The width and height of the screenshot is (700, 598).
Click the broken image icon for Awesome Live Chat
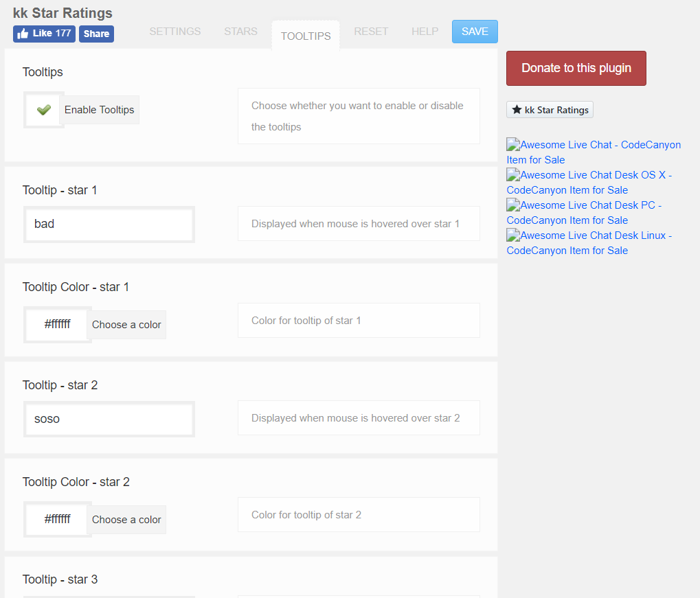(x=513, y=145)
